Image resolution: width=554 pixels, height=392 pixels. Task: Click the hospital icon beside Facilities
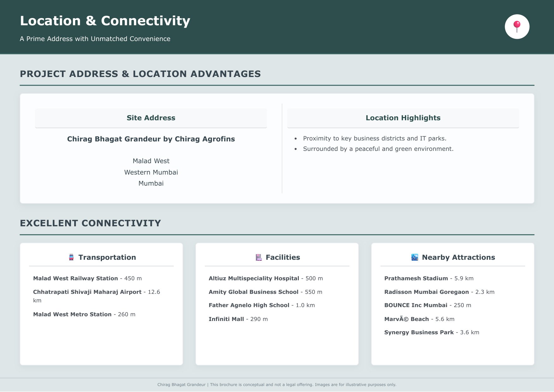click(x=259, y=257)
